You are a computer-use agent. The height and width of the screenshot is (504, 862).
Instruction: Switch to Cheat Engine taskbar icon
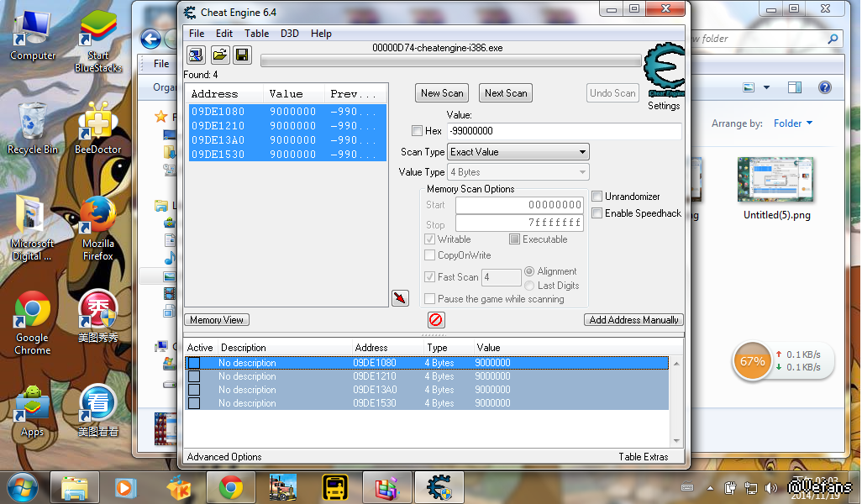(x=439, y=487)
